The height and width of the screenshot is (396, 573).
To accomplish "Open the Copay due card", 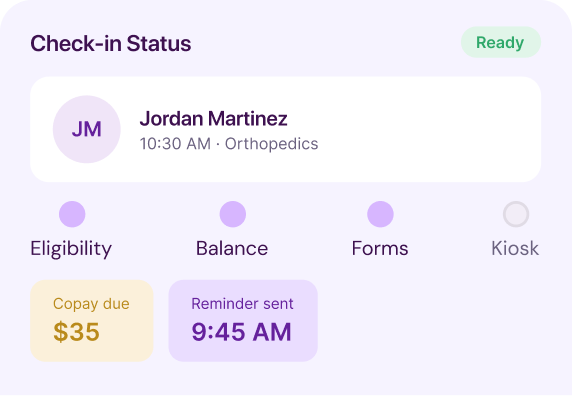I will 92,321.
